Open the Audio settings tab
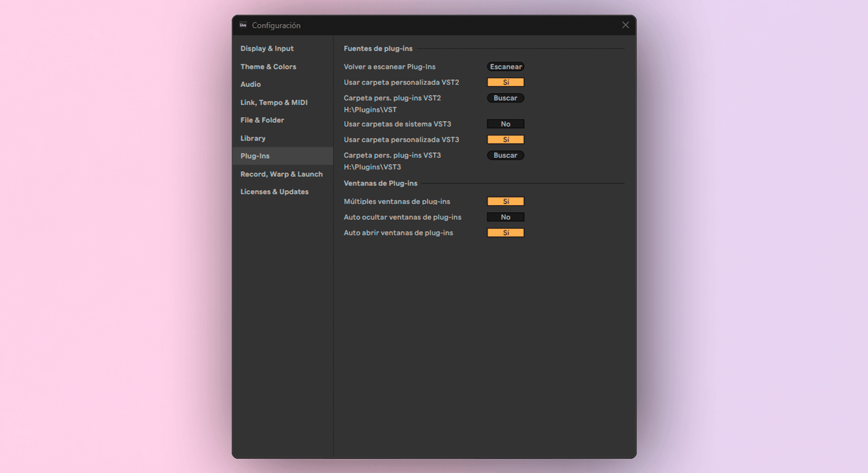The image size is (868, 473). pyautogui.click(x=250, y=85)
